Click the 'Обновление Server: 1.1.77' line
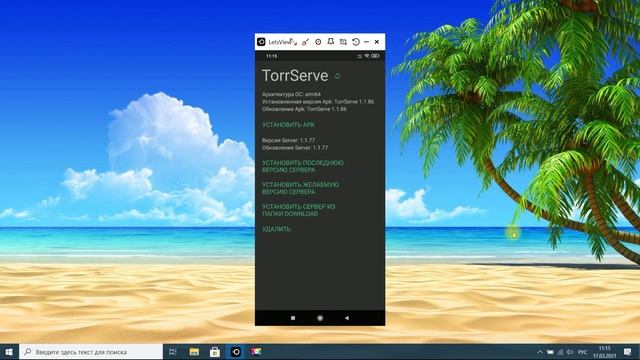 coord(295,148)
